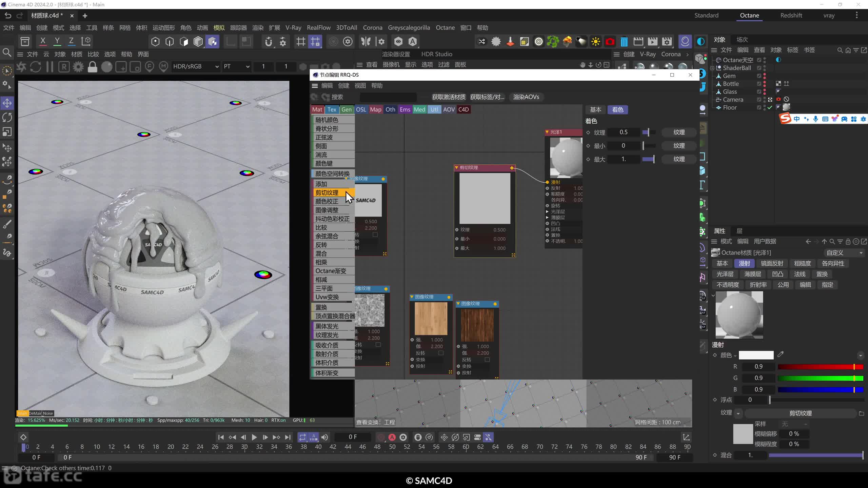868x488 pixels.
Task: Toggle the 反转 checkbox on dark wood texture node
Action: 487,360
